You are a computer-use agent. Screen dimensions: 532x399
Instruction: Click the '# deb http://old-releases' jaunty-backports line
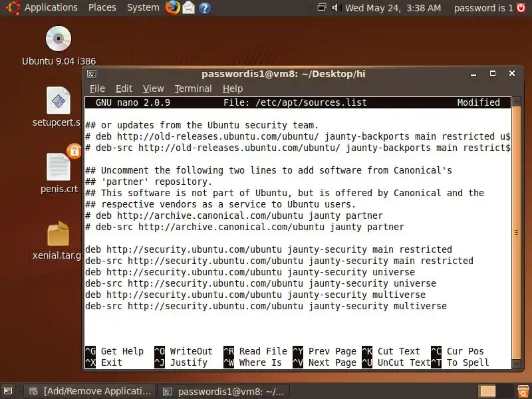[297, 136]
